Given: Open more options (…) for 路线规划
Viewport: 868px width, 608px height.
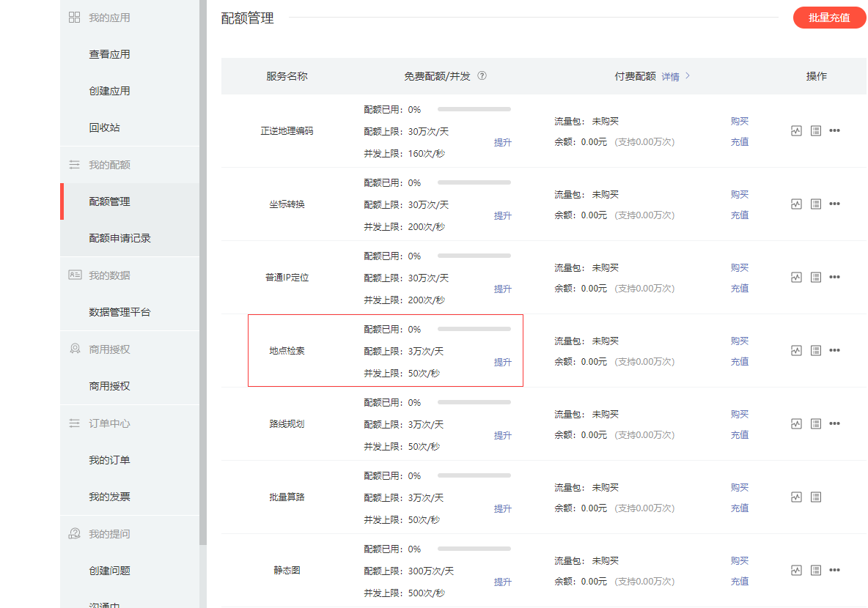Looking at the screenshot, I should (x=835, y=423).
